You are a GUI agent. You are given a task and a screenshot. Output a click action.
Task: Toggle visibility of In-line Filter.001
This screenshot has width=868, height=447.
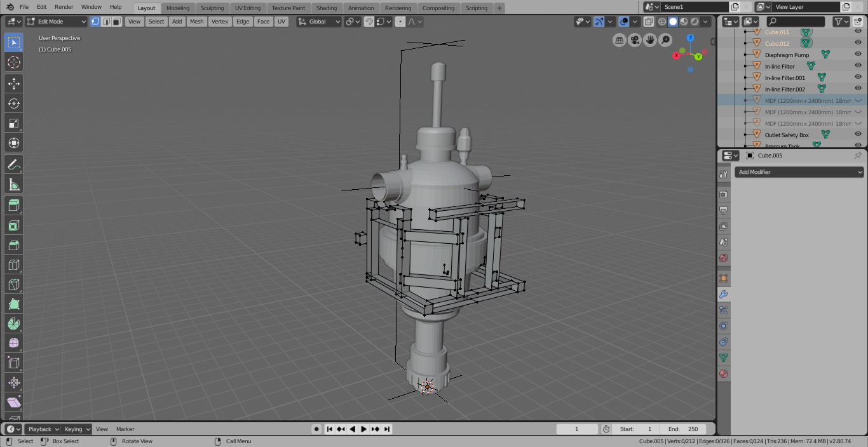(857, 77)
